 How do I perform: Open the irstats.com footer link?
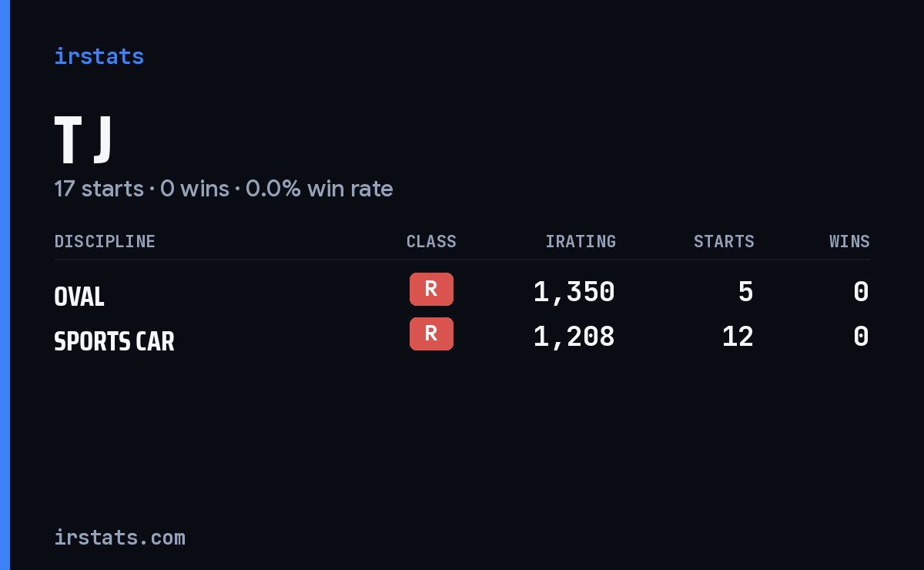(x=119, y=538)
